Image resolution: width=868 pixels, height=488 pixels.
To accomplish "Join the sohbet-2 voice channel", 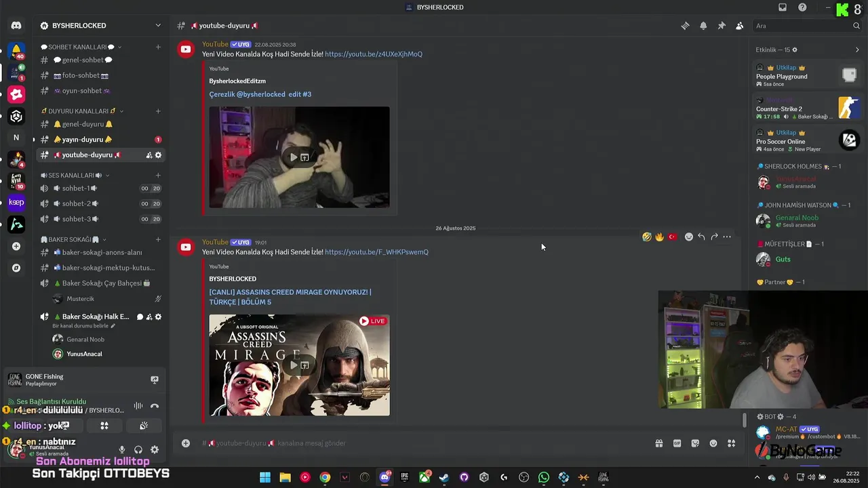I will [100, 203].
